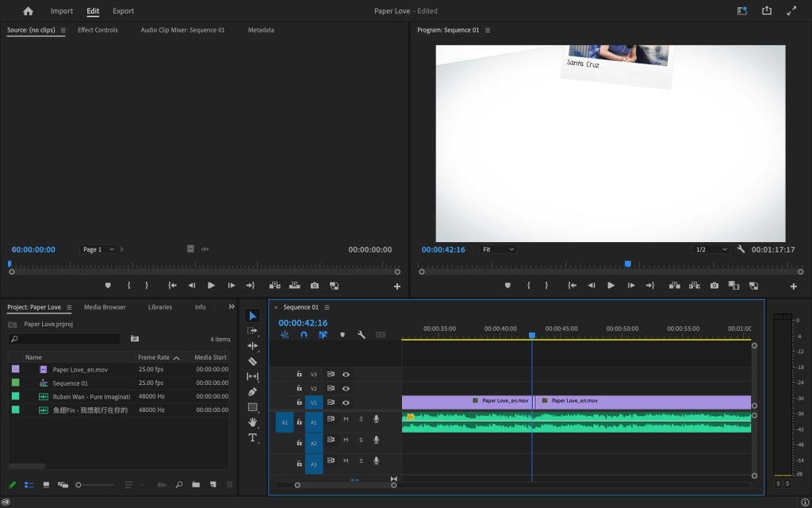Choose the Type tool
The image size is (812, 508).
253,437
